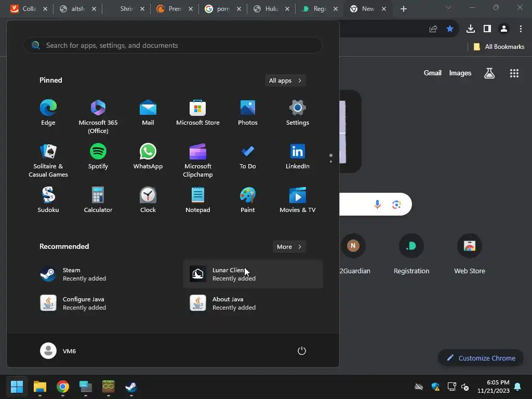Viewport: 532px width, 399px height.
Task: Open Windows Security tray icon
Action: pos(436,387)
